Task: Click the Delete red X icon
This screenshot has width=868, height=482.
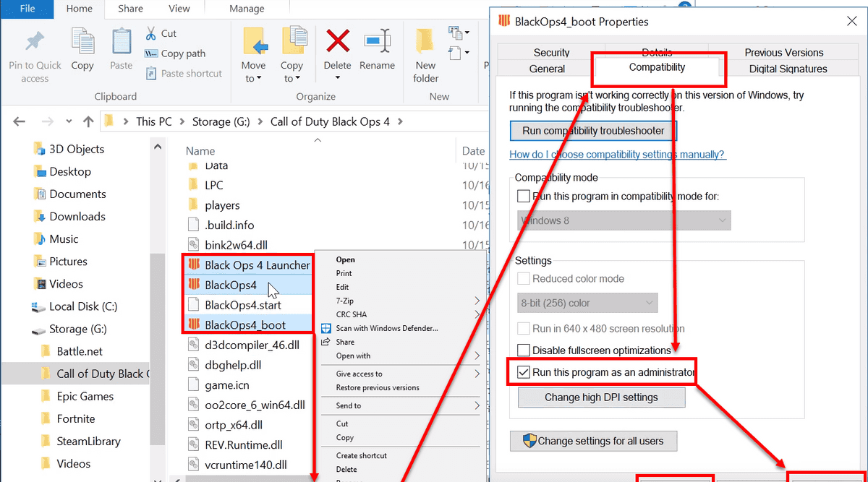Action: coord(337,42)
